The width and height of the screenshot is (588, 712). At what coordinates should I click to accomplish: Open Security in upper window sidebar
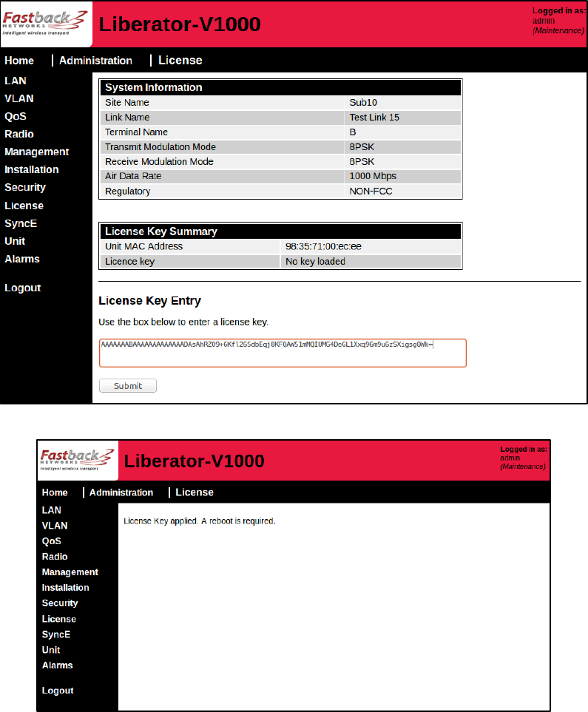coord(25,188)
